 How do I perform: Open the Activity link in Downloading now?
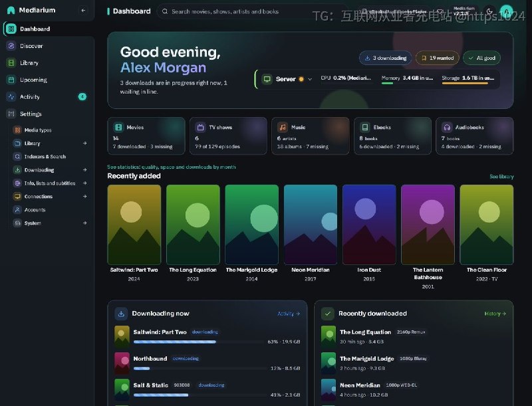coord(289,314)
